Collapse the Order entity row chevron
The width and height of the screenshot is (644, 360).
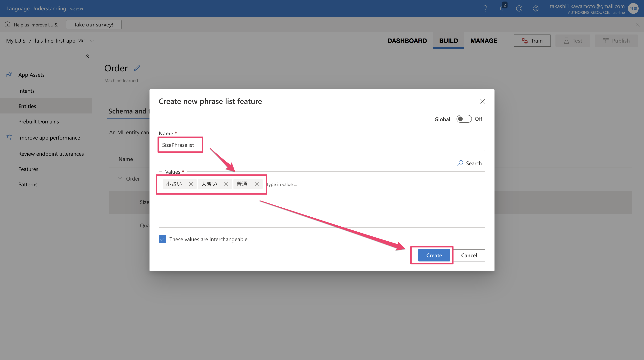tap(120, 178)
